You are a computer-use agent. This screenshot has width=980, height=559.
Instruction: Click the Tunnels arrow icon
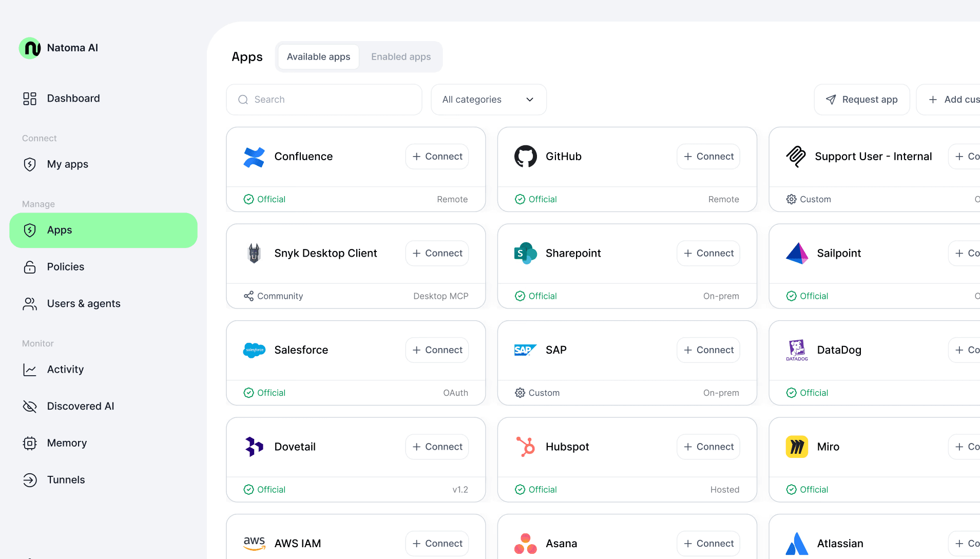point(30,480)
